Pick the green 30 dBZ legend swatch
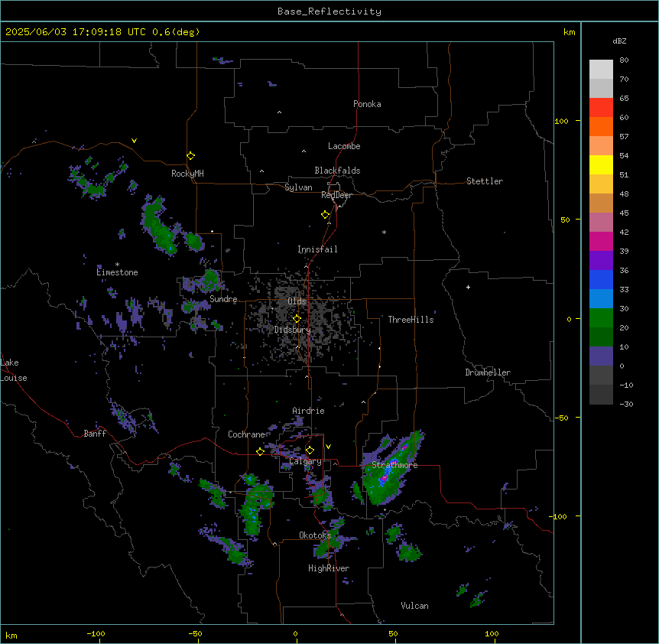 coord(601,318)
